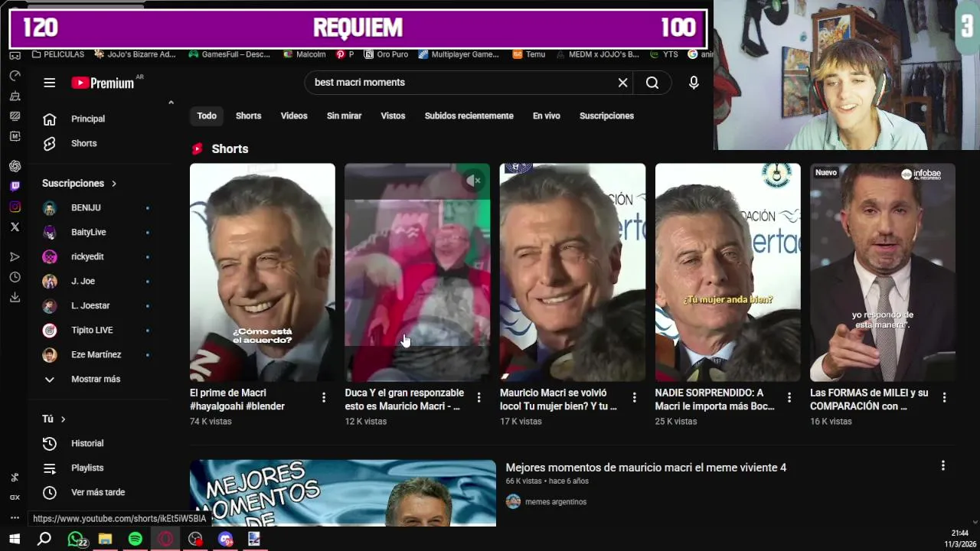
Task: Open the Oro Puro bookmark
Action: (x=386, y=54)
